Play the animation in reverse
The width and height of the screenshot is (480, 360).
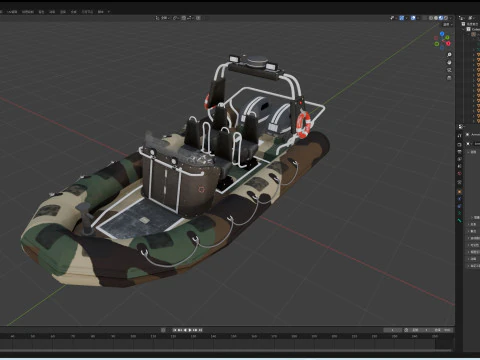point(185,330)
